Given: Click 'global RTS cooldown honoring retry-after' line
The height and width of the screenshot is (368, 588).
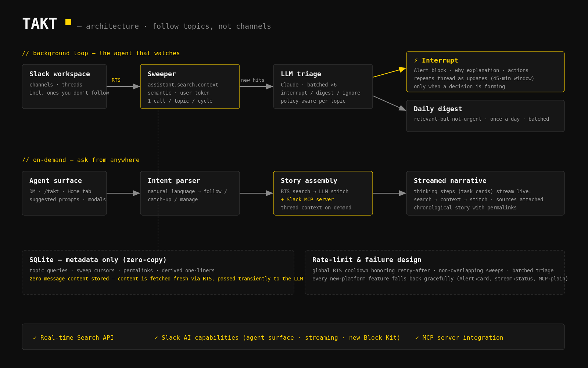Looking at the screenshot, I should (433, 270).
